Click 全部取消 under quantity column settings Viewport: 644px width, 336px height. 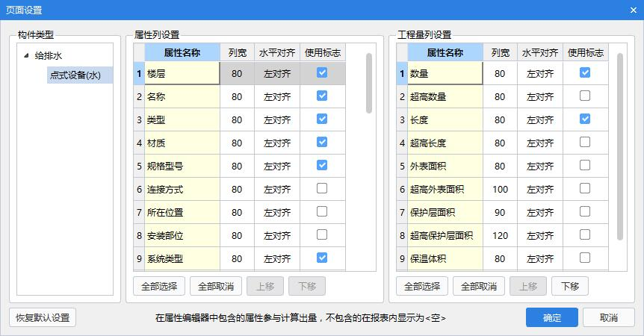[478, 286]
